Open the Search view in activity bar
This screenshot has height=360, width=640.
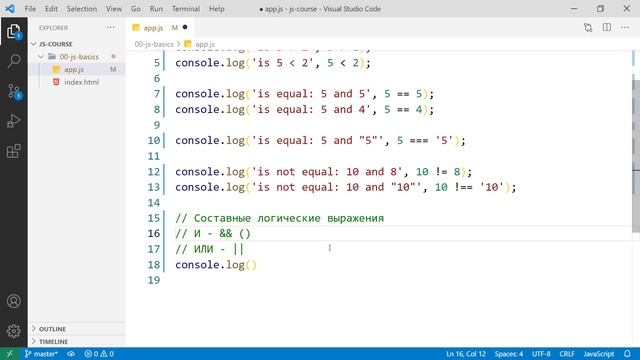13,61
